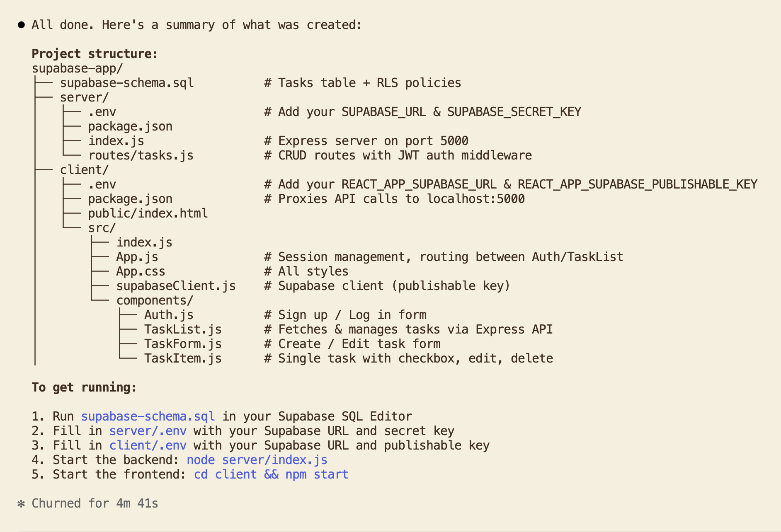
Task: Click the "node server/index.js" command link
Action: [257, 460]
